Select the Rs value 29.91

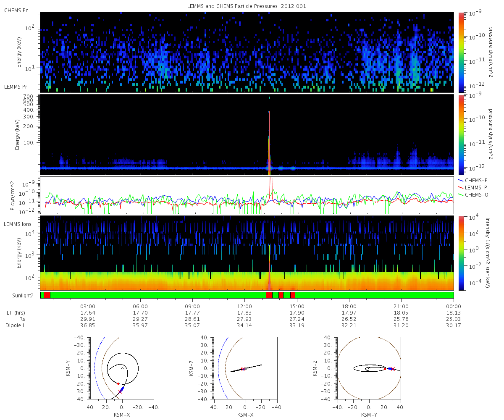[x=88, y=319]
